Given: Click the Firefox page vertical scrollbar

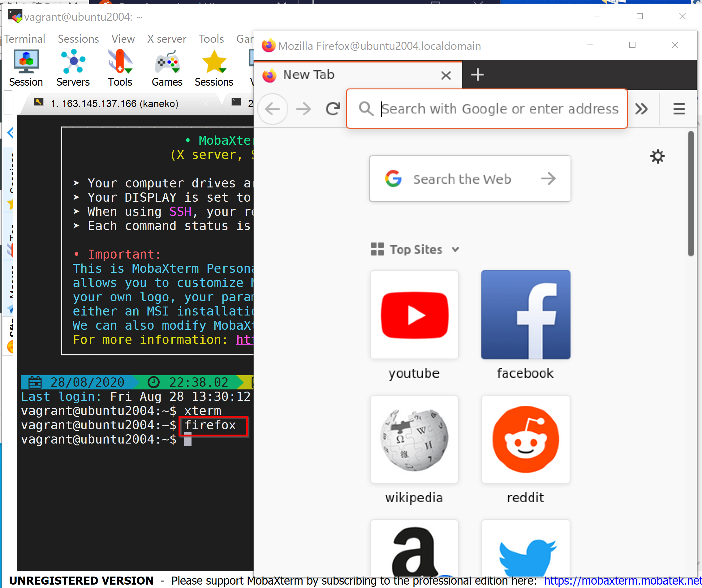Looking at the screenshot, I should click(691, 194).
